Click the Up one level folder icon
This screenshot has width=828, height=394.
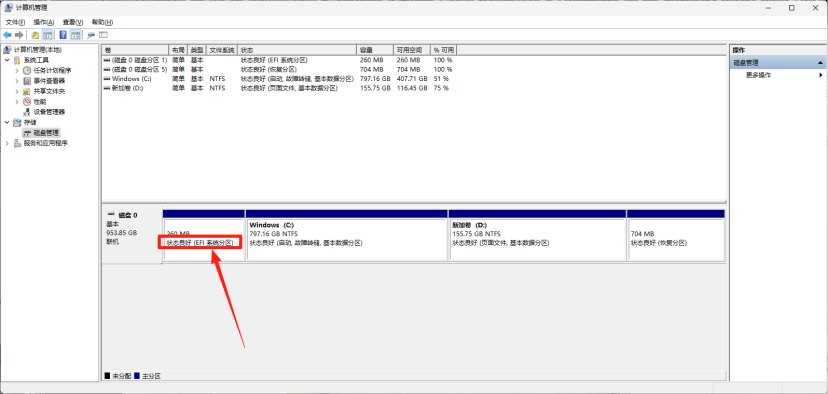pyautogui.click(x=35, y=35)
